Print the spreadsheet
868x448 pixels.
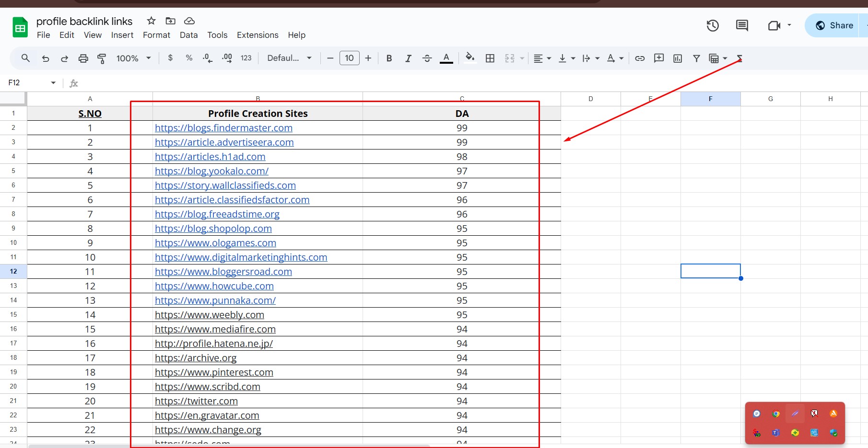click(83, 58)
